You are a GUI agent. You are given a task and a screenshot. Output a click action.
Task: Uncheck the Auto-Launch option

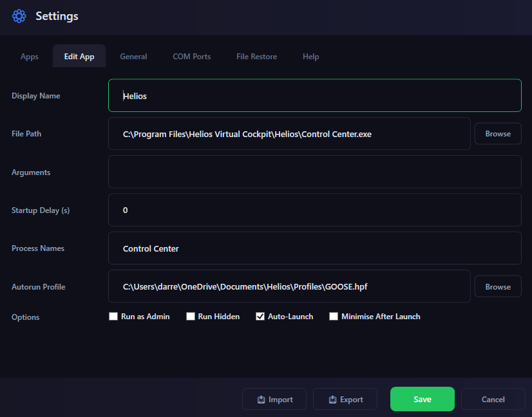[260, 317]
